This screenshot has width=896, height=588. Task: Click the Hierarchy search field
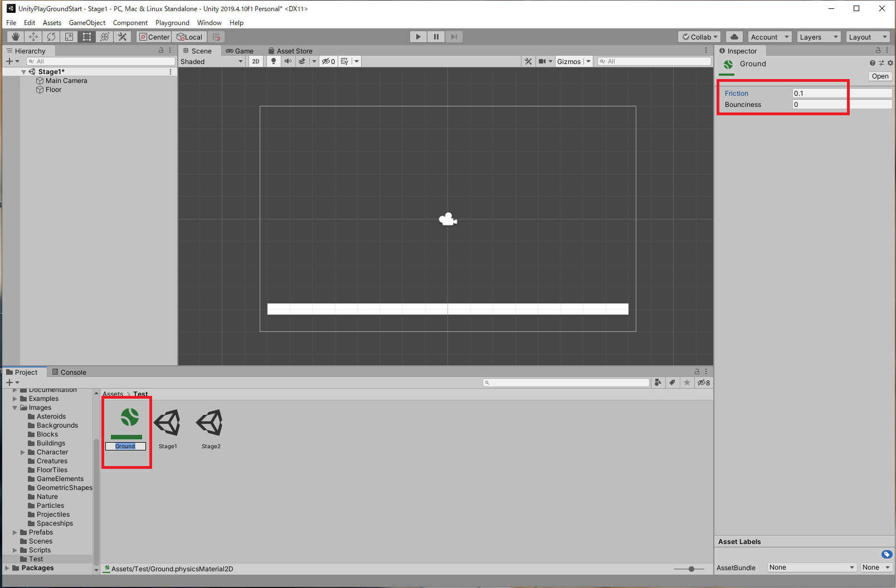click(x=101, y=61)
